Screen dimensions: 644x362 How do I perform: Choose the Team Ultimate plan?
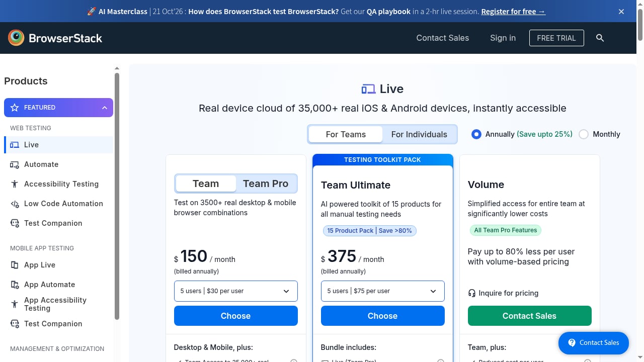(x=383, y=316)
